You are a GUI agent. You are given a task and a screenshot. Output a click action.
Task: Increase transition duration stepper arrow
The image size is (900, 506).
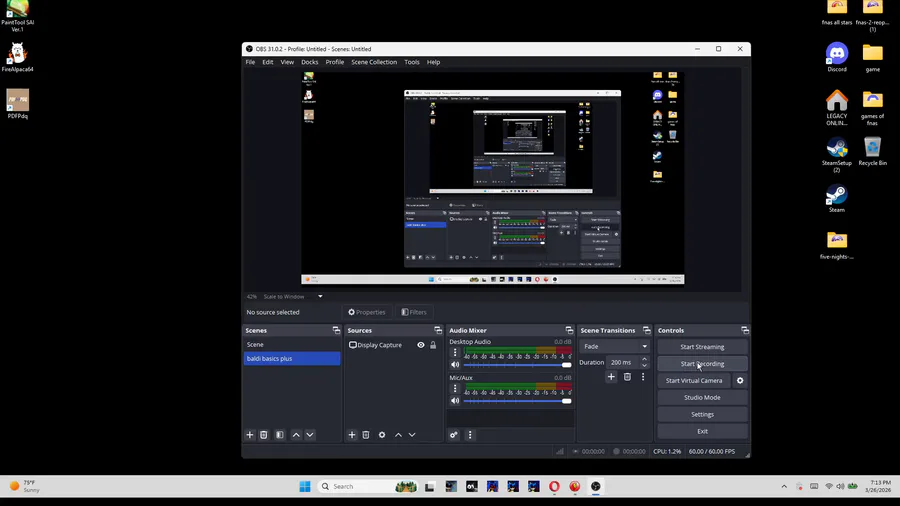[644, 360]
